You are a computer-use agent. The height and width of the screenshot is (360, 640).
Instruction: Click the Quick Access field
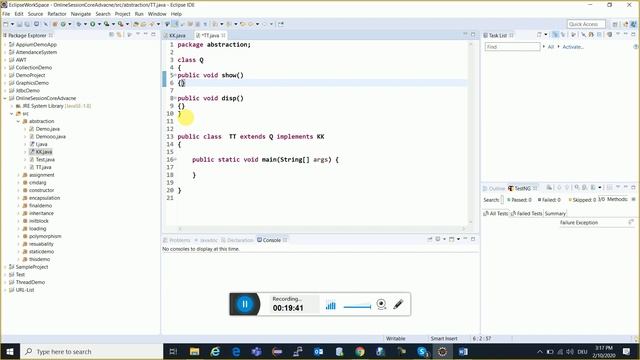[x=586, y=24]
